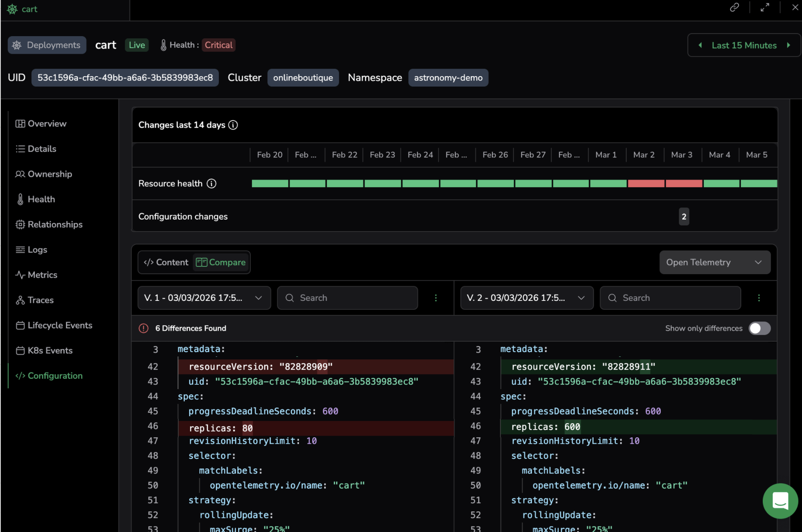Image resolution: width=802 pixels, height=532 pixels.
Task: Go to previous time range arrow
Action: (700, 45)
